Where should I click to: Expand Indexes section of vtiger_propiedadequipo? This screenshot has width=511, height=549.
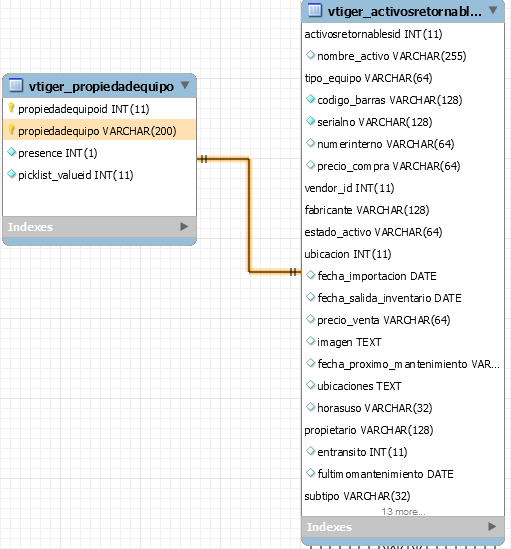tap(184, 227)
